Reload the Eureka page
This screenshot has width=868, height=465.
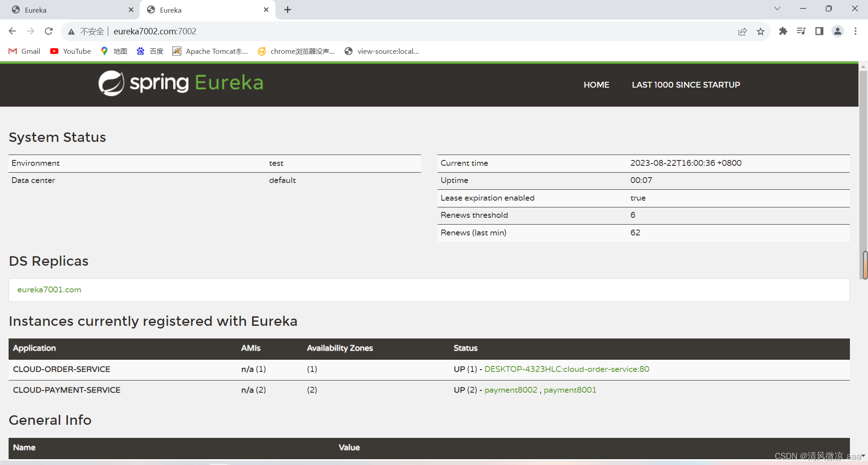pyautogui.click(x=49, y=31)
